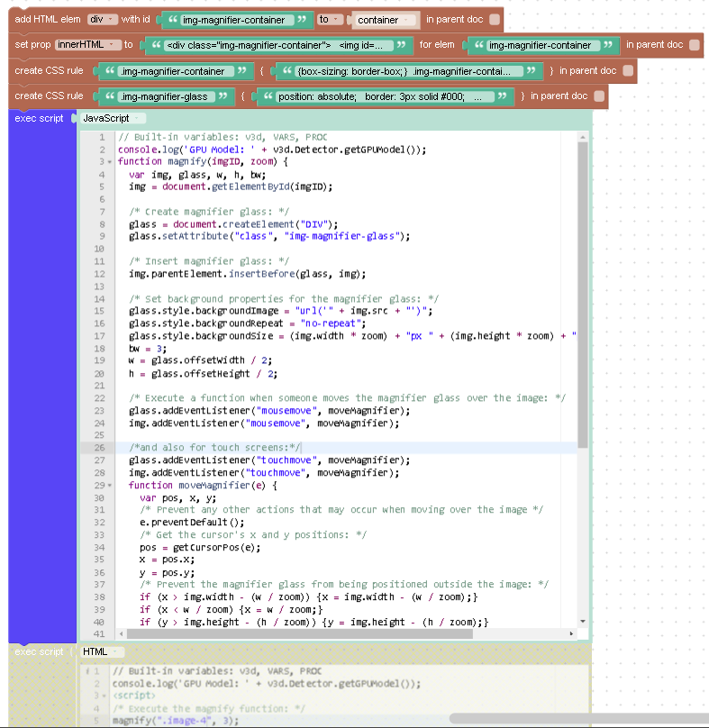This screenshot has width=709, height=728.
Task: Click the '/* Execute the magnify function: */' comment
Action: point(208,709)
